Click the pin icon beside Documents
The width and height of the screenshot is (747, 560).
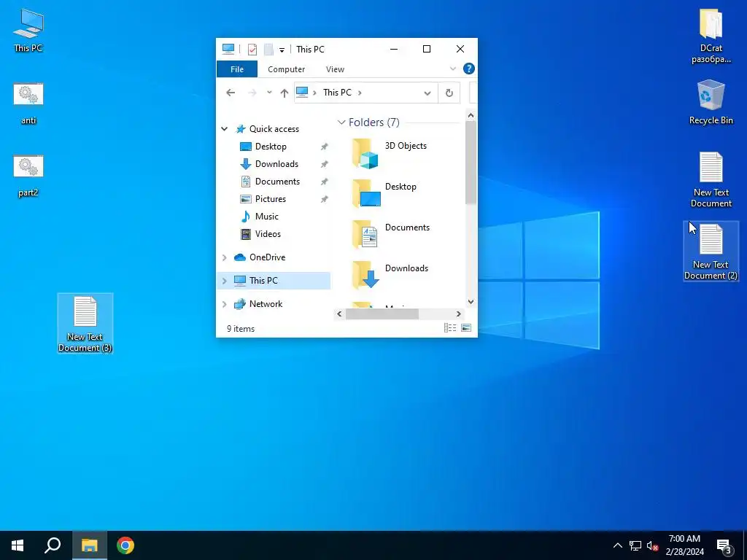[x=325, y=182]
